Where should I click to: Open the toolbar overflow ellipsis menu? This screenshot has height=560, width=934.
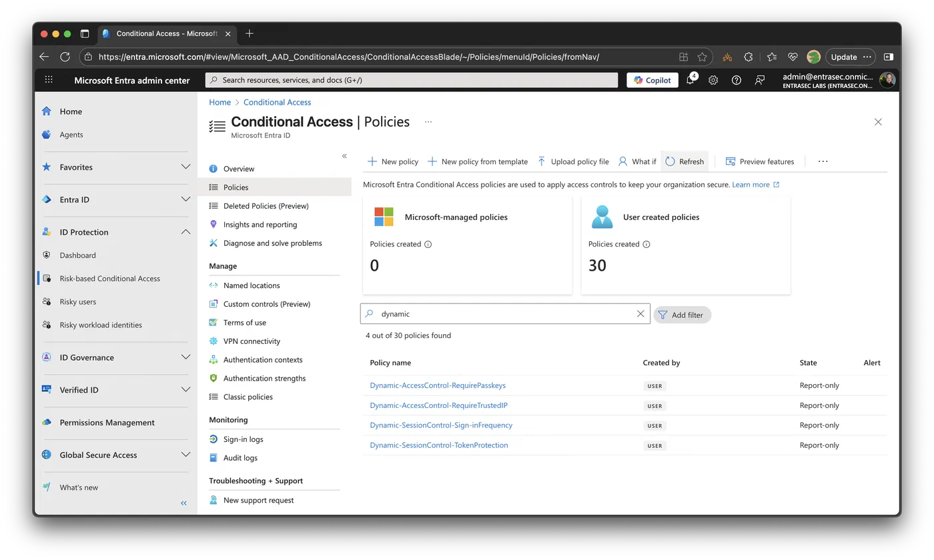point(823,161)
